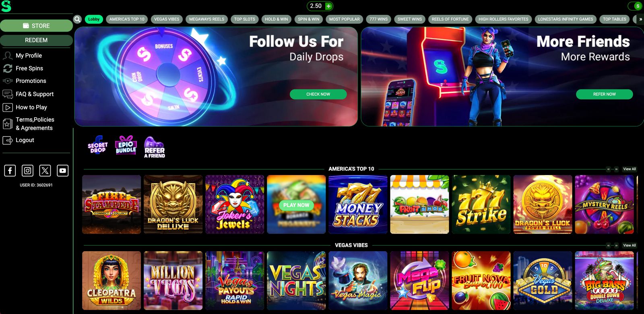
Task: Open the Free Spins menu item
Action: click(29, 68)
